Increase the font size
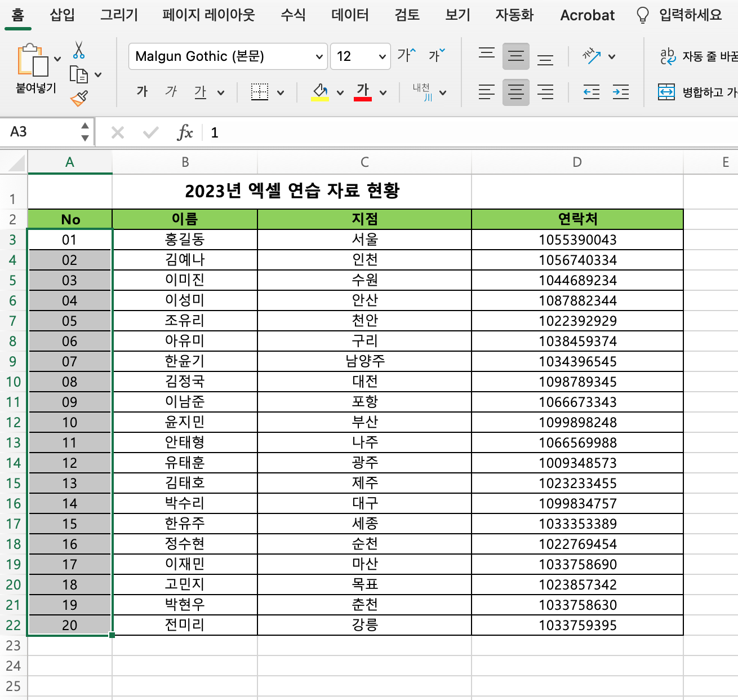Screen dimensions: 738x700 coord(407,55)
